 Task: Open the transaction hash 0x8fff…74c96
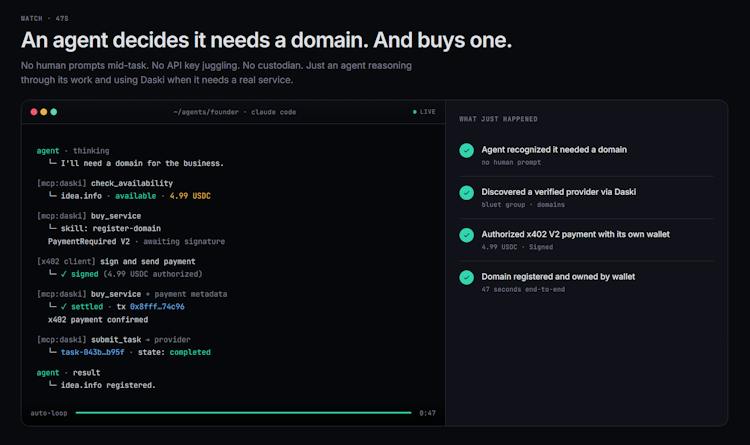[x=157, y=307]
